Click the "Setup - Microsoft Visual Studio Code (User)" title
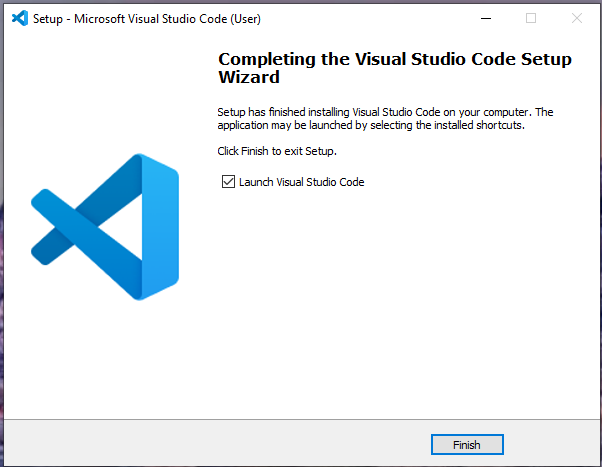The width and height of the screenshot is (602, 467). pyautogui.click(x=147, y=18)
